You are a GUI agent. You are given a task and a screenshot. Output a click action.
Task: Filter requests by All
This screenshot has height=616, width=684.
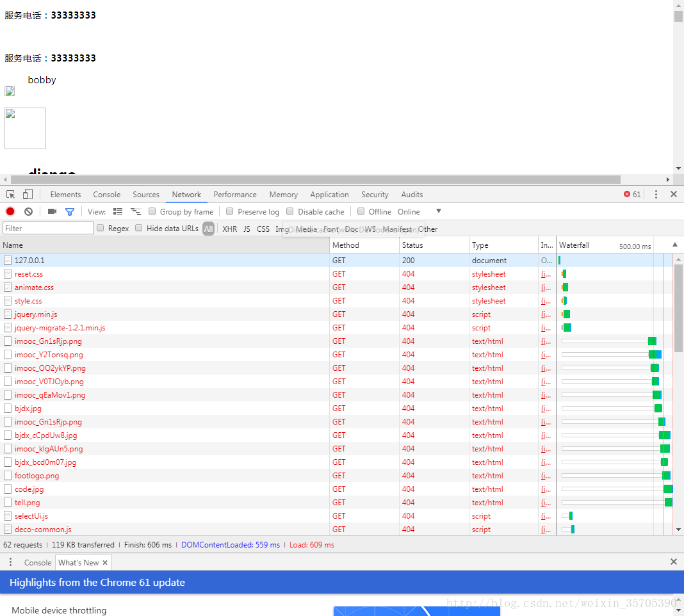tap(209, 229)
